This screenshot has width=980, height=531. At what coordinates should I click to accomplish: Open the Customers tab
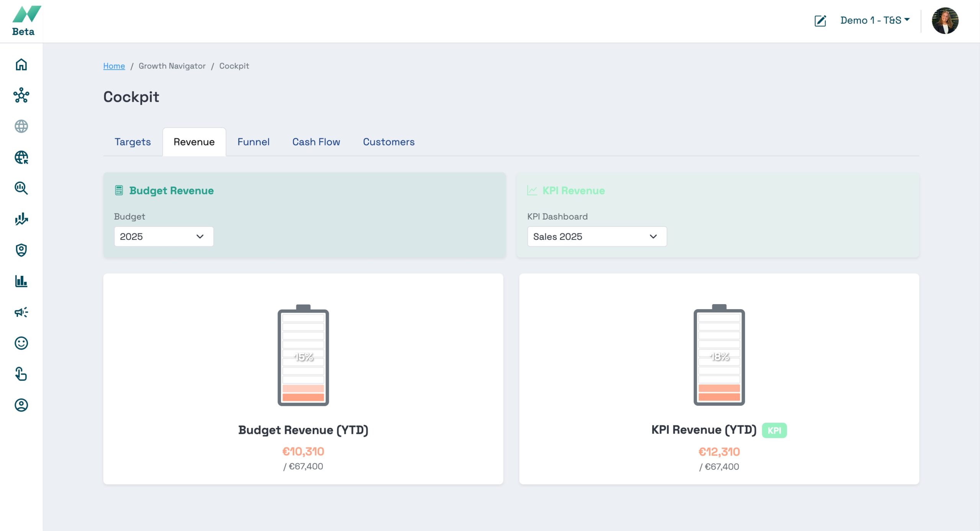click(x=389, y=142)
